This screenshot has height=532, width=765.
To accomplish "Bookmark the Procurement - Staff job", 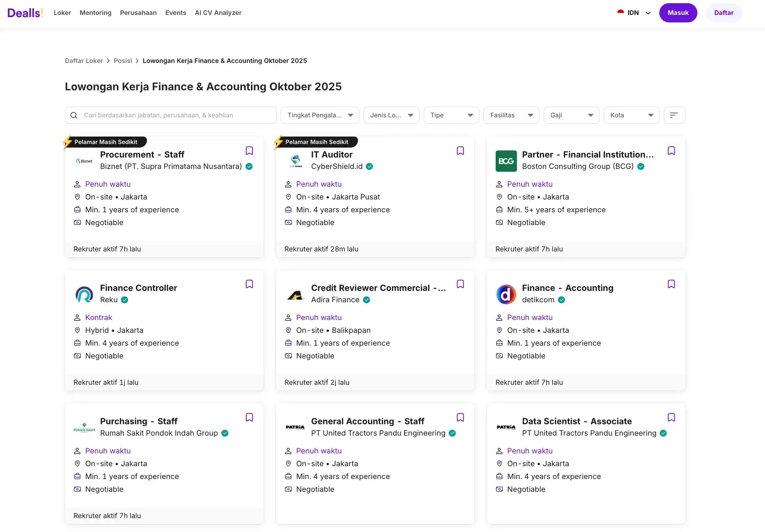I will (x=249, y=151).
